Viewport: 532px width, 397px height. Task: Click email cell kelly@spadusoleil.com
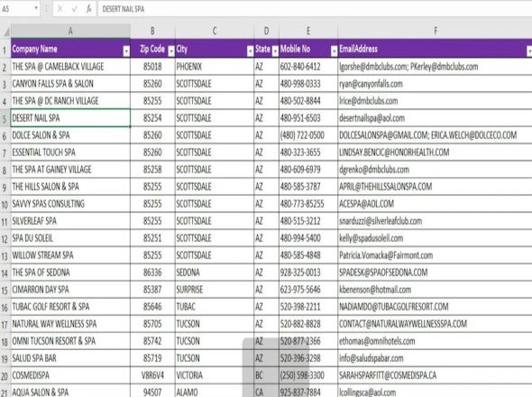pos(435,238)
